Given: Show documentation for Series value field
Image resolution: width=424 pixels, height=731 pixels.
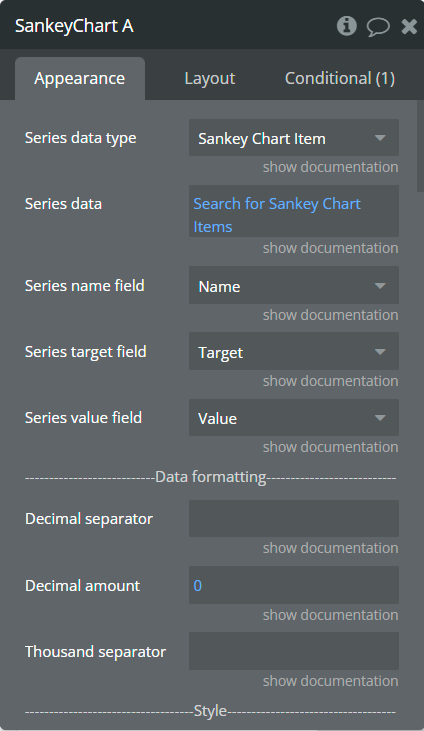Looking at the screenshot, I should pos(330,448).
